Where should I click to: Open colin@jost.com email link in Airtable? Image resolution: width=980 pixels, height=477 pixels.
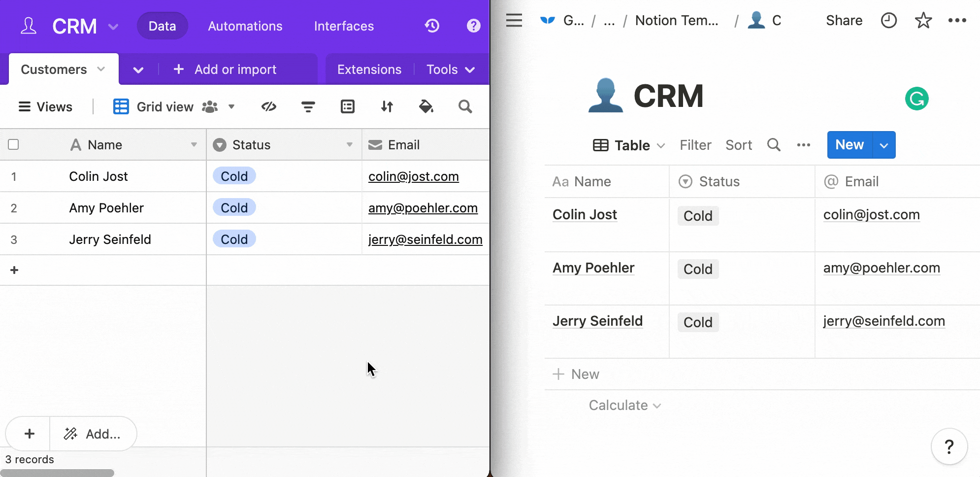tap(413, 176)
